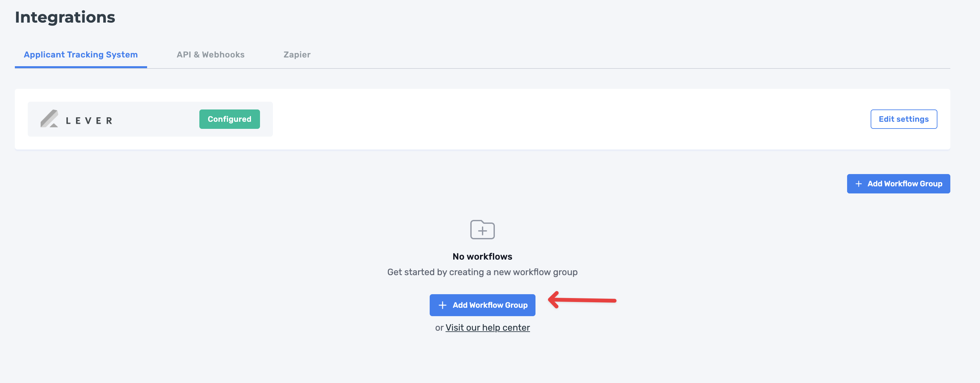Open the Zapier tab
Screen dimensions: 980x383
(297, 55)
